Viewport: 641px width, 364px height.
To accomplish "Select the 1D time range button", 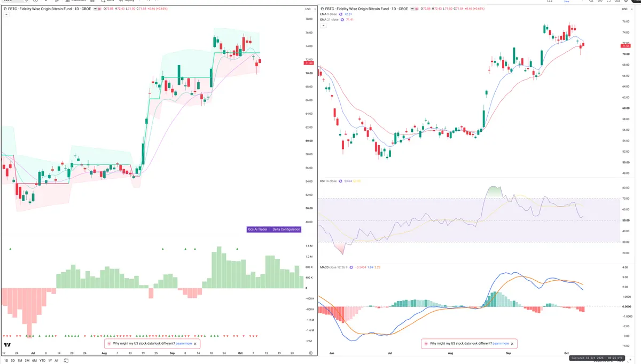I will 6,361.
